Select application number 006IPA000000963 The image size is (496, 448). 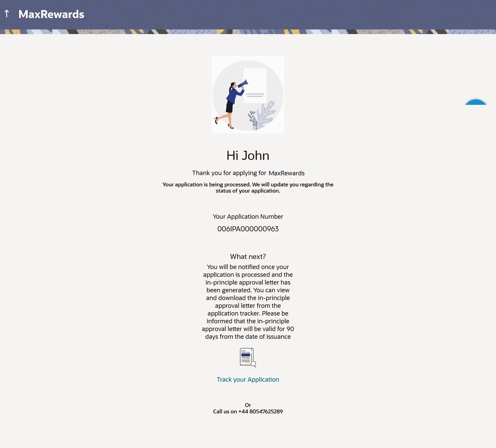coord(248,229)
